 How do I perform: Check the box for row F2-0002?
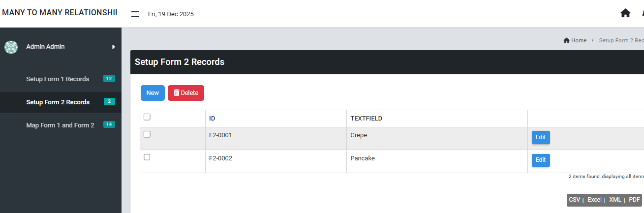coord(147,157)
